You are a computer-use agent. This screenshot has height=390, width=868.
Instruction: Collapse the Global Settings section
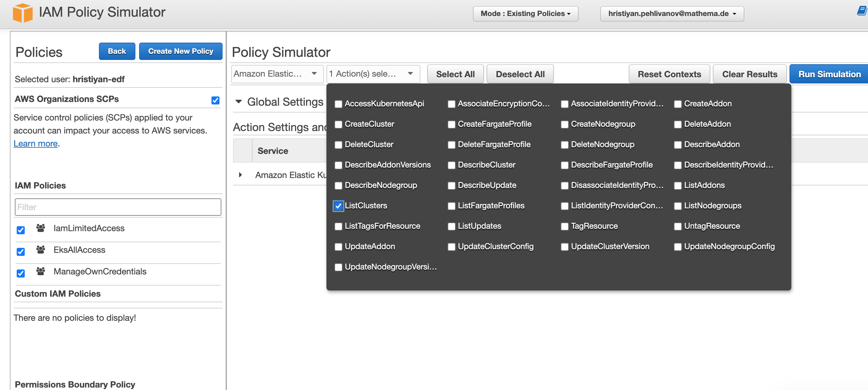click(239, 102)
